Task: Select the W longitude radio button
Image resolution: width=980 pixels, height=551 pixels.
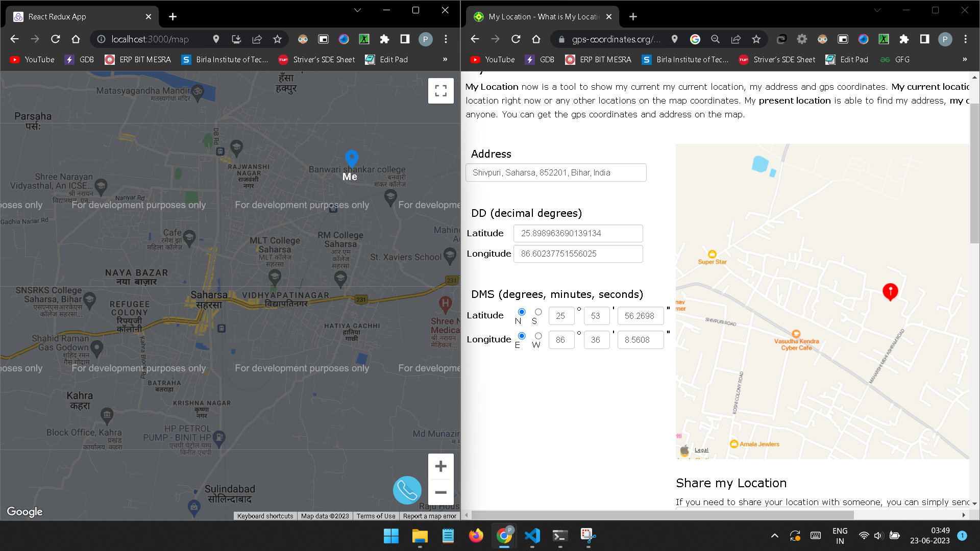Action: (x=538, y=336)
